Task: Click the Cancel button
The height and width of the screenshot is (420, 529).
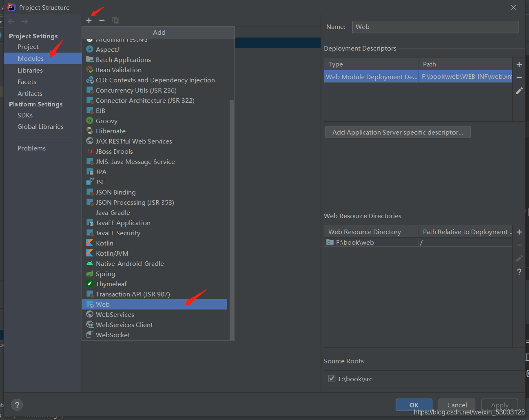Action: (x=456, y=405)
